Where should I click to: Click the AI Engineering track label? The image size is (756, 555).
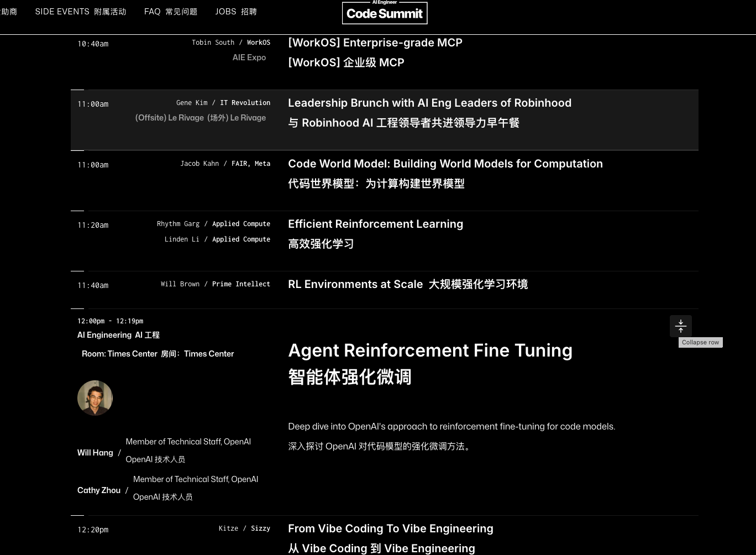[118, 335]
